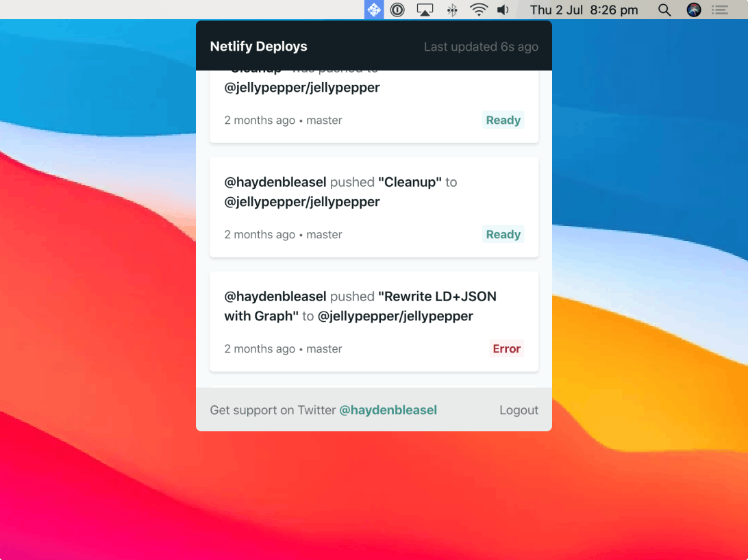Click the 1Password menu bar icon
Viewport: 748px width, 560px height.
pos(397,10)
